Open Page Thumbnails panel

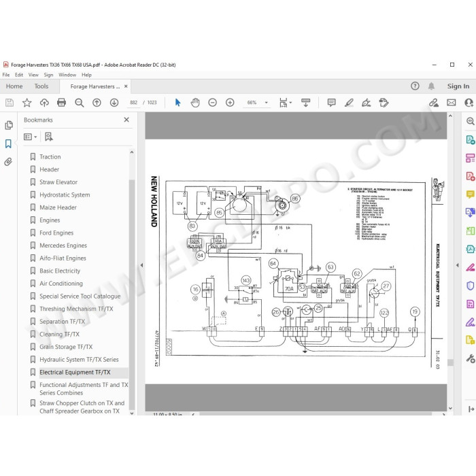point(8,125)
